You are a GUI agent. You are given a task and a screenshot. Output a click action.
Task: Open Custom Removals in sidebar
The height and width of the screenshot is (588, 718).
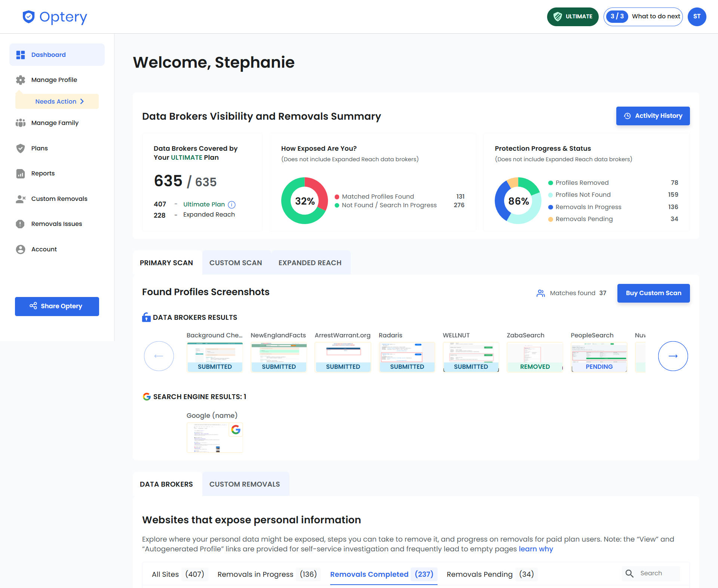pyautogui.click(x=59, y=199)
